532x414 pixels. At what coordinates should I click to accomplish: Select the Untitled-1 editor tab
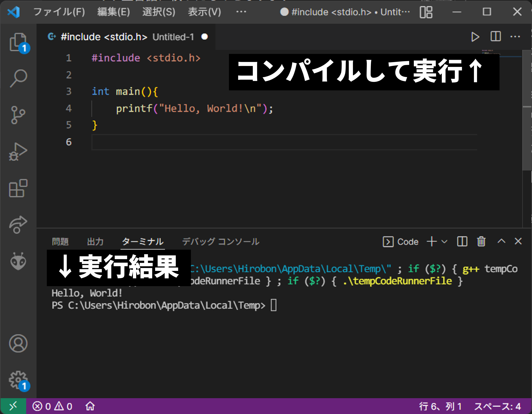click(126, 37)
